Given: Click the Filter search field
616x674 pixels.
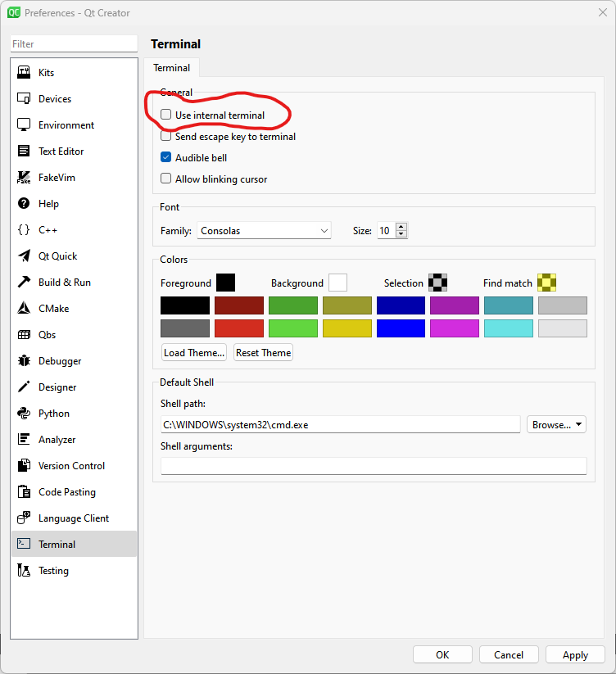Looking at the screenshot, I should click(74, 43).
